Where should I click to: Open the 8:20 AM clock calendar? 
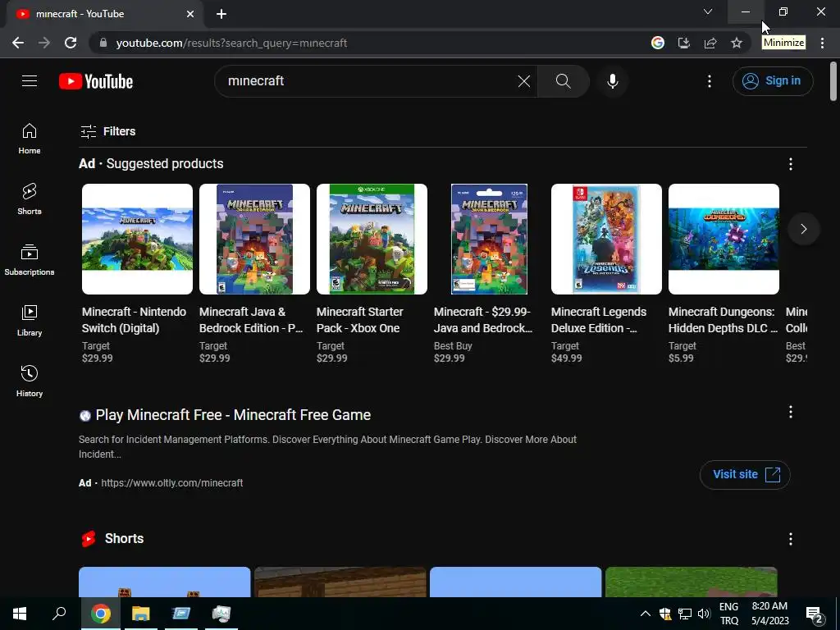point(769,614)
